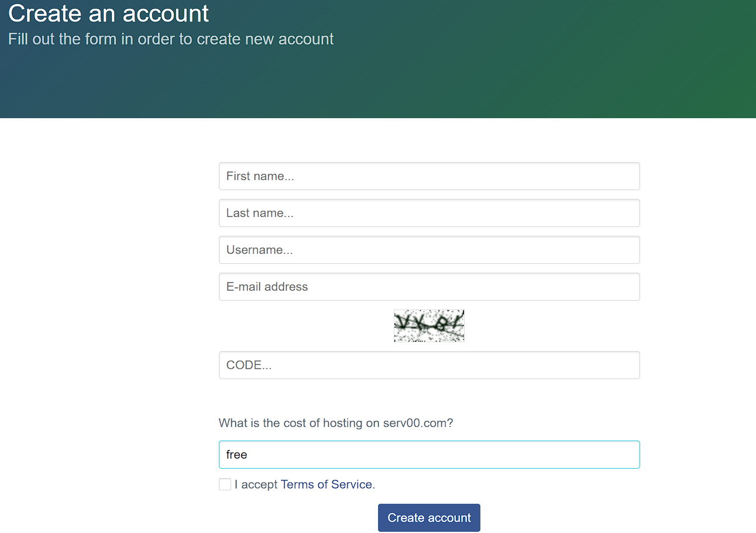Click the "Create an account" page heading
Screen dimensions: 756x533
pos(109,13)
